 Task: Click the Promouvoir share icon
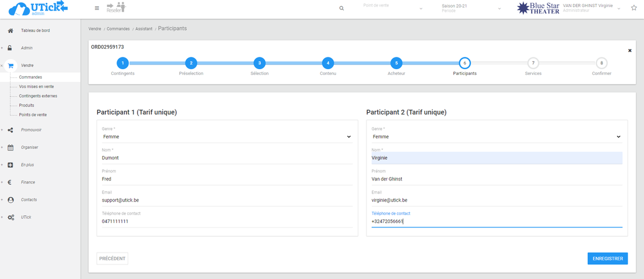tap(11, 130)
